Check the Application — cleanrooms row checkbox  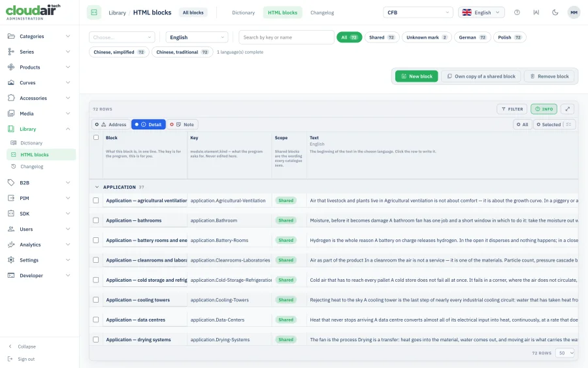(96, 260)
